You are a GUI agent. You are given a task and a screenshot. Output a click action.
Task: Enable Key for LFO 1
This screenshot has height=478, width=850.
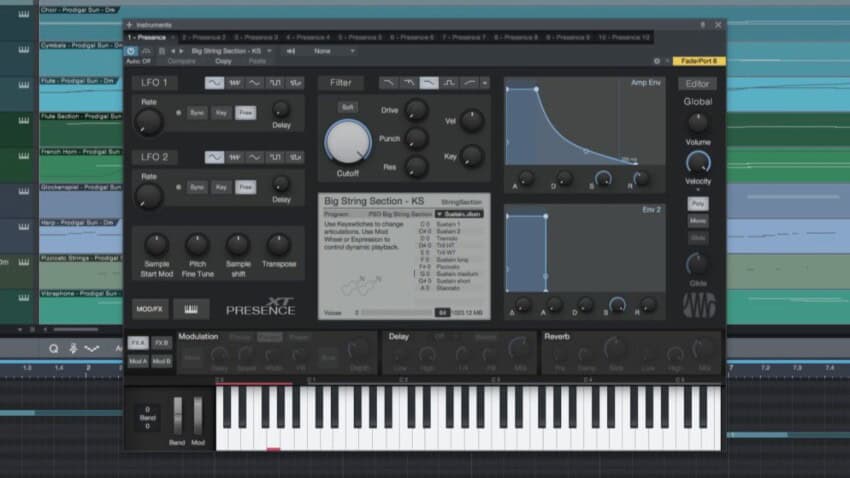221,113
